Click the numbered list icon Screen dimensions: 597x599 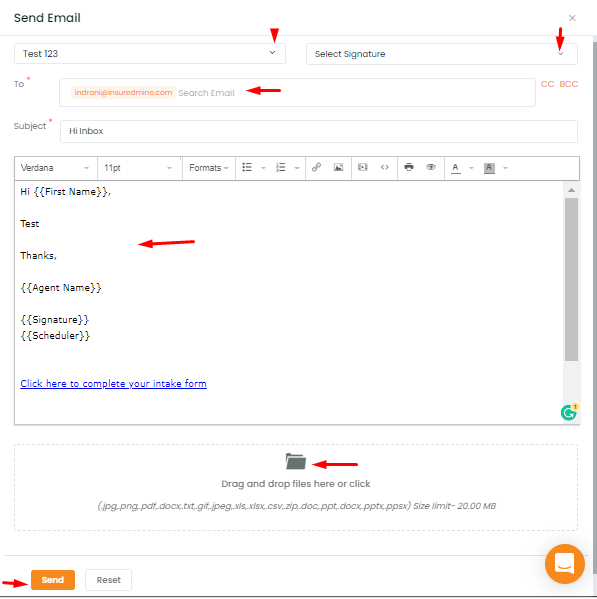pos(281,167)
